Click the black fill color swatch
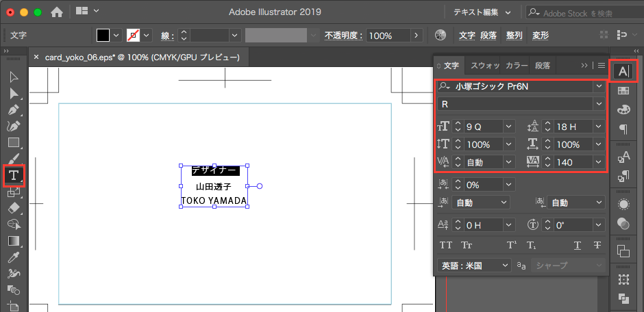Screen dimensions: 644x312 (x=103, y=36)
